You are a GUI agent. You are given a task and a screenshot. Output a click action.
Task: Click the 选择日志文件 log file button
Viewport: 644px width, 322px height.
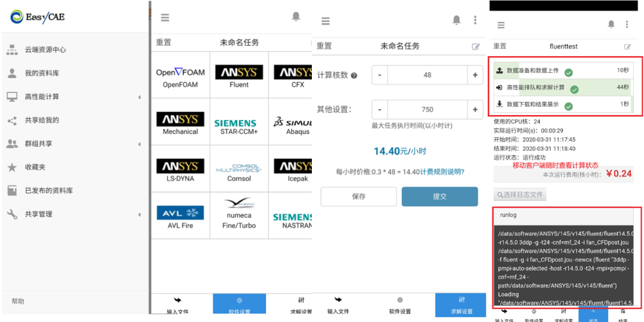520,194
